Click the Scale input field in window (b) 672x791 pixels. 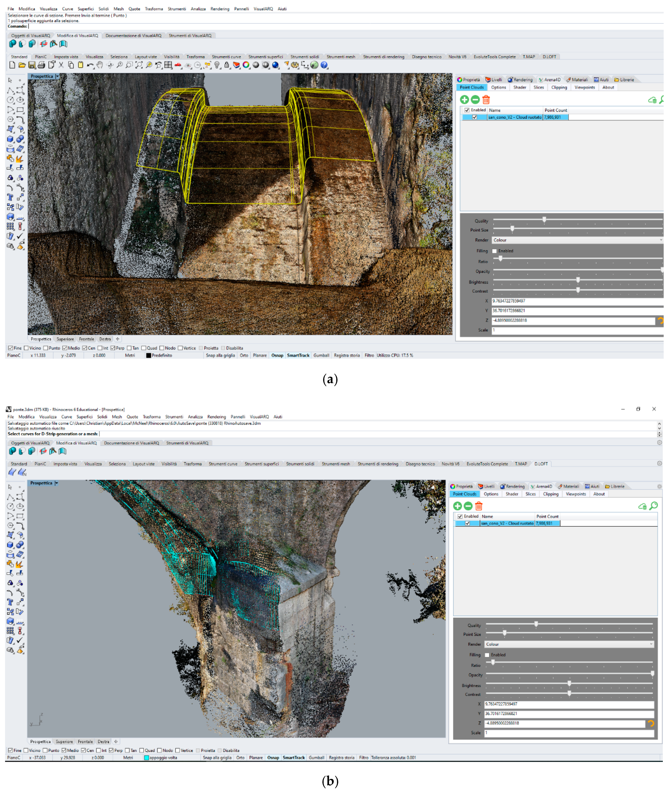(569, 733)
